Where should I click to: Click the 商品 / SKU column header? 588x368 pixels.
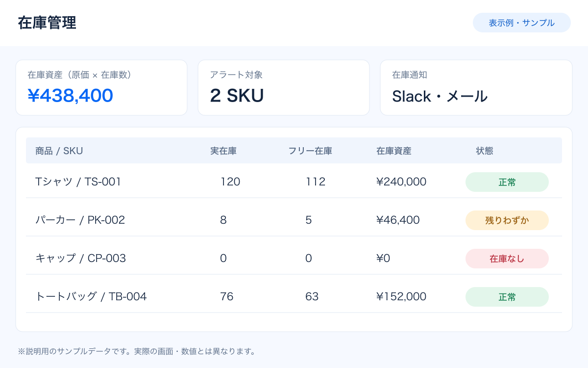click(x=59, y=151)
